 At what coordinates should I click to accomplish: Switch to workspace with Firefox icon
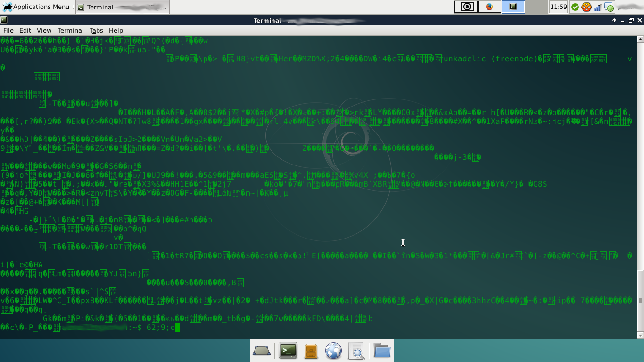click(x=489, y=7)
